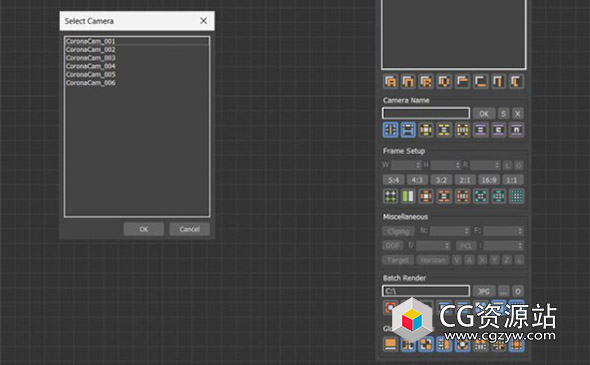The image size is (590, 365).
Task: Focus the Camera Name text field
Action: click(x=426, y=113)
